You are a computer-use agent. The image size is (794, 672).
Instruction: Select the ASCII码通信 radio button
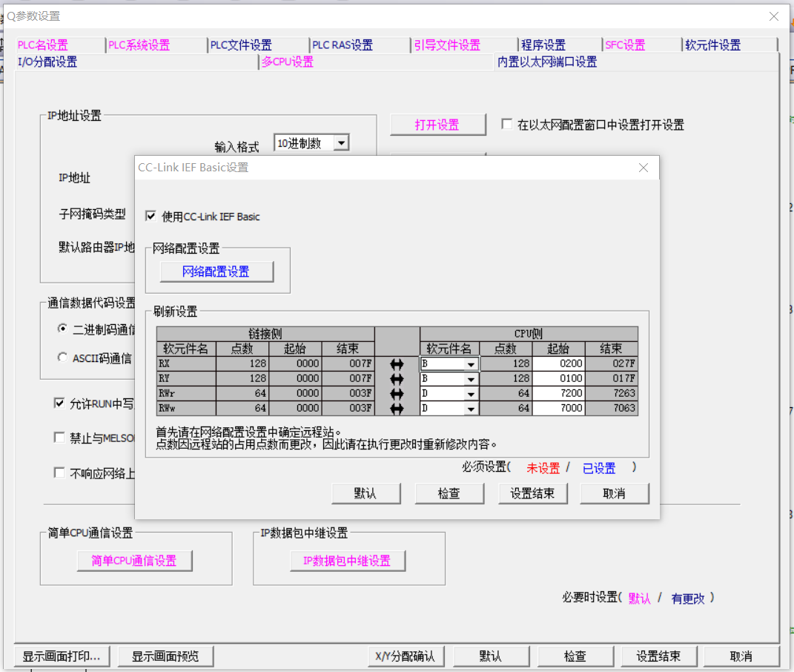pos(62,358)
